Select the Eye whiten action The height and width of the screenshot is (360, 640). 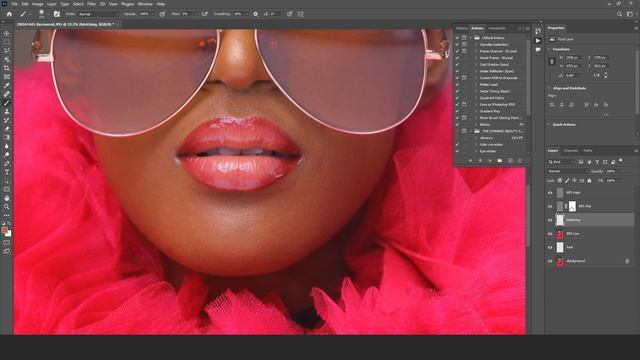click(x=487, y=151)
